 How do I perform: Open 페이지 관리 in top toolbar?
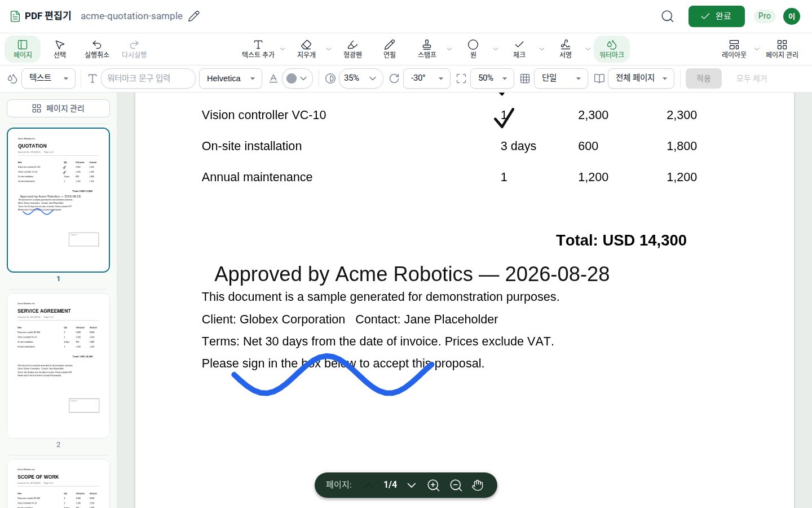point(782,49)
